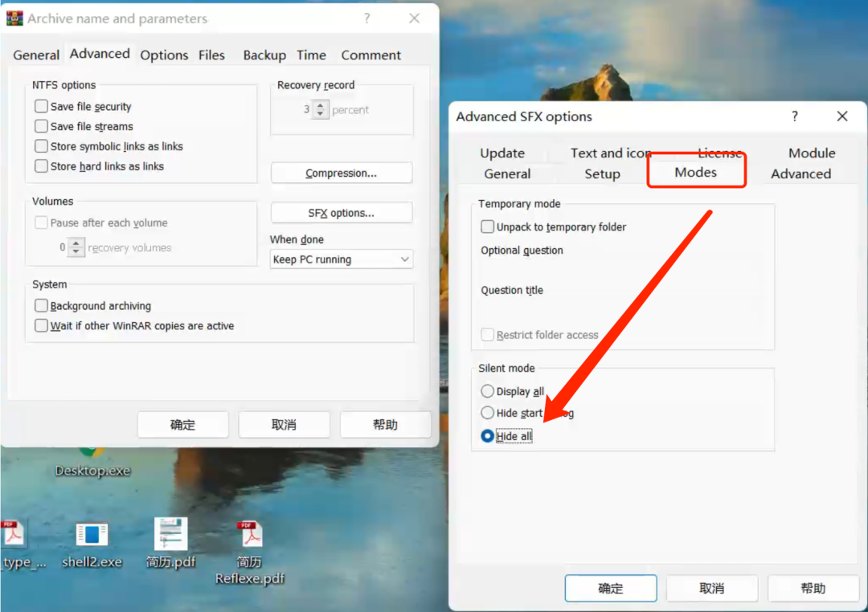Check Wait if other WinRAR copies are active
This screenshot has height=612, width=868.
41,325
